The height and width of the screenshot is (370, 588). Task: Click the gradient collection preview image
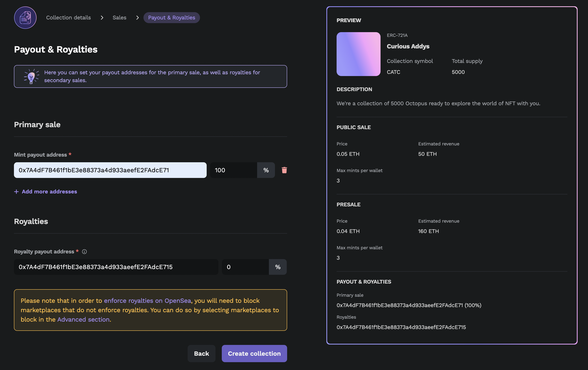click(358, 54)
